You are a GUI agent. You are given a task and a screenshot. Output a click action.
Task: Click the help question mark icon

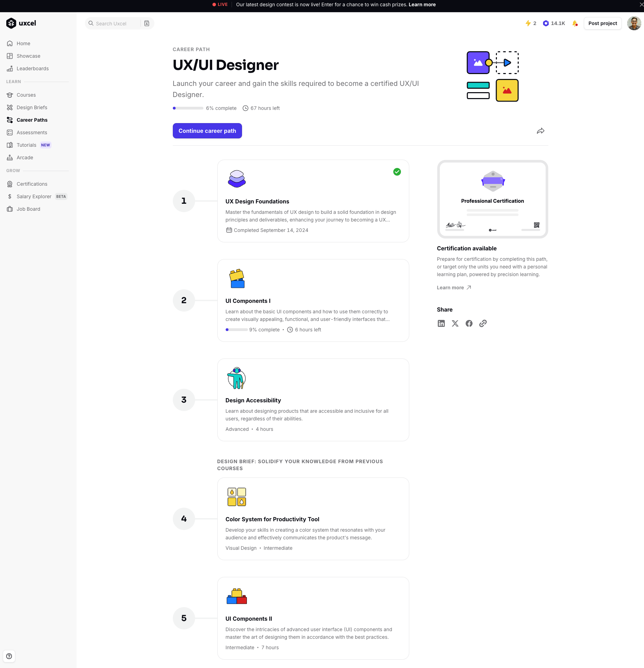click(x=9, y=656)
